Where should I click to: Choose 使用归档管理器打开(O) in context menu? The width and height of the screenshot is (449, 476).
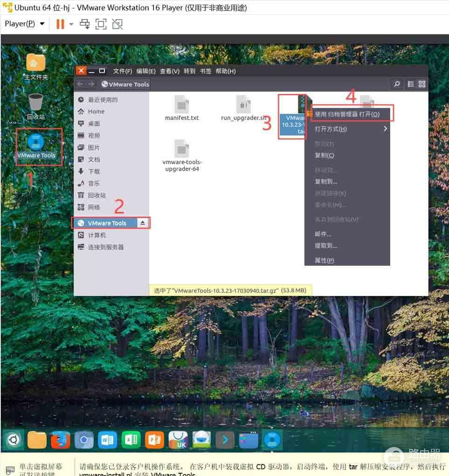click(x=347, y=114)
